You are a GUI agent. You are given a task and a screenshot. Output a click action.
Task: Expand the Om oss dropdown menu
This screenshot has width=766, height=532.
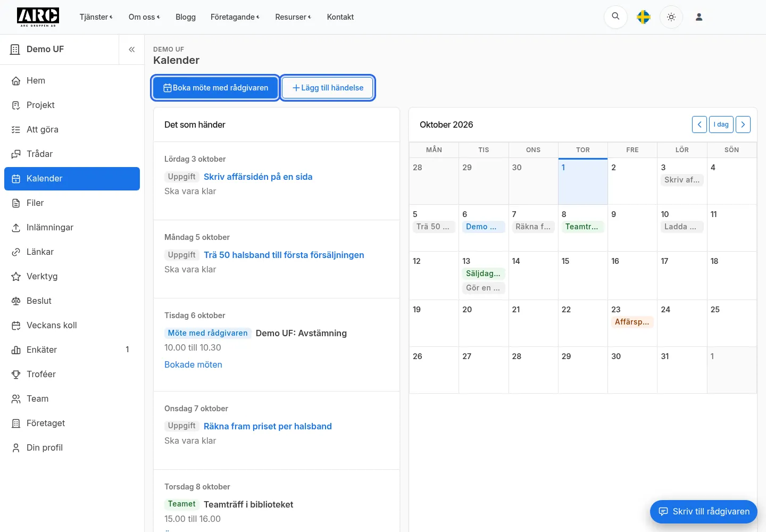(144, 17)
